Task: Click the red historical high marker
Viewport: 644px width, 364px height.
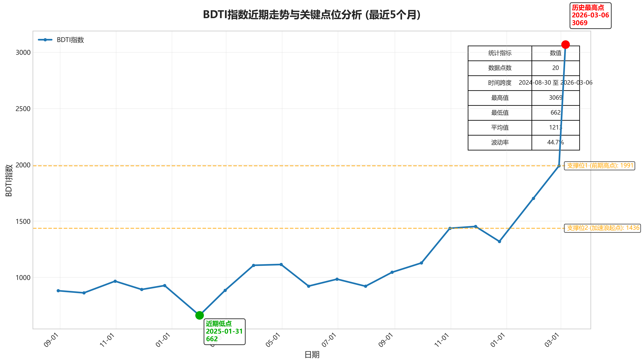Action: coord(565,45)
